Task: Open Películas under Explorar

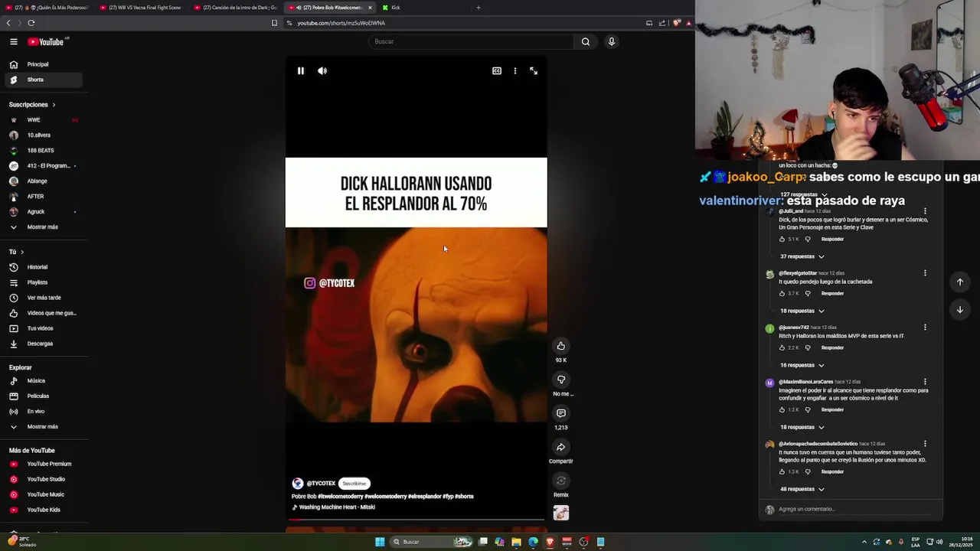Action: tap(43, 396)
